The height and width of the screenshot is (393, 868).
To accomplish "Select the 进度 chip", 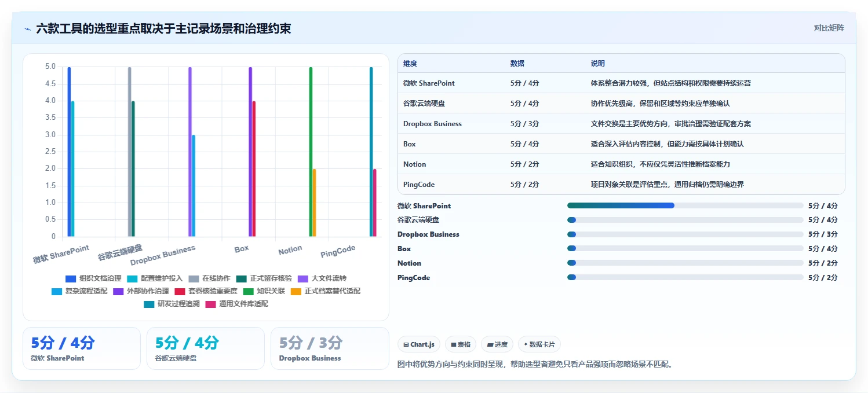I will 497,344.
